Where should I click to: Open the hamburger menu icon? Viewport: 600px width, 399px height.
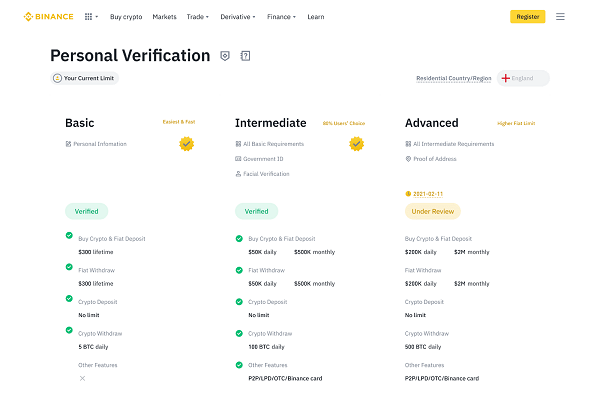point(560,16)
